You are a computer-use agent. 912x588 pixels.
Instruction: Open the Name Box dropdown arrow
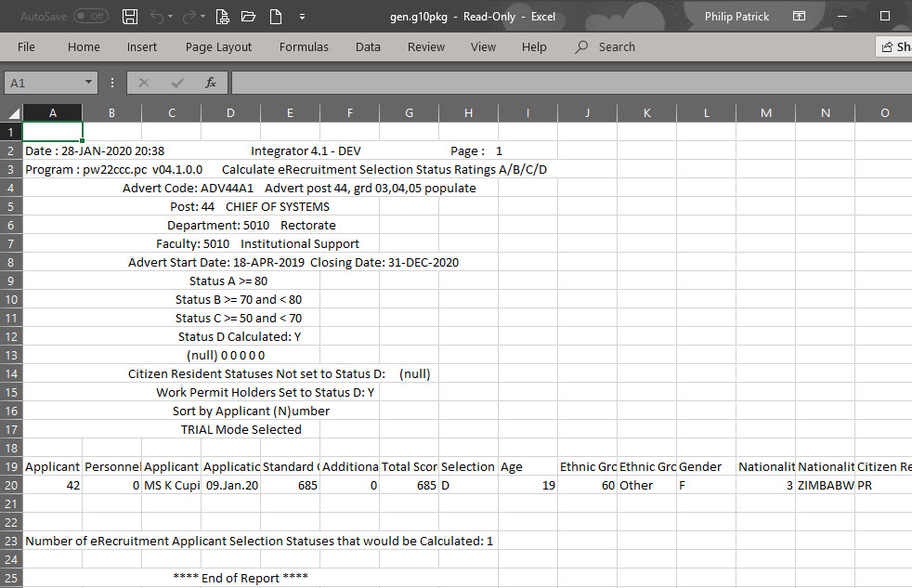point(90,82)
